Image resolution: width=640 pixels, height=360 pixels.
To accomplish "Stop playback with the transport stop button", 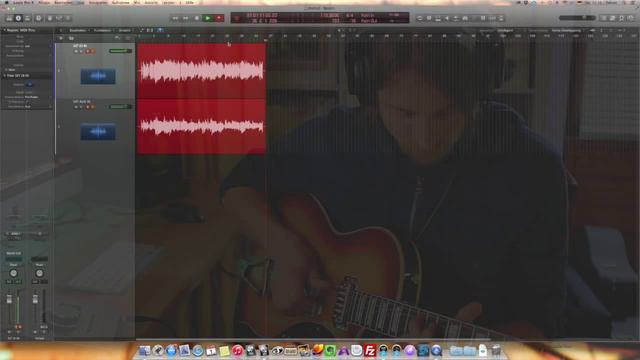I will [x=197, y=18].
